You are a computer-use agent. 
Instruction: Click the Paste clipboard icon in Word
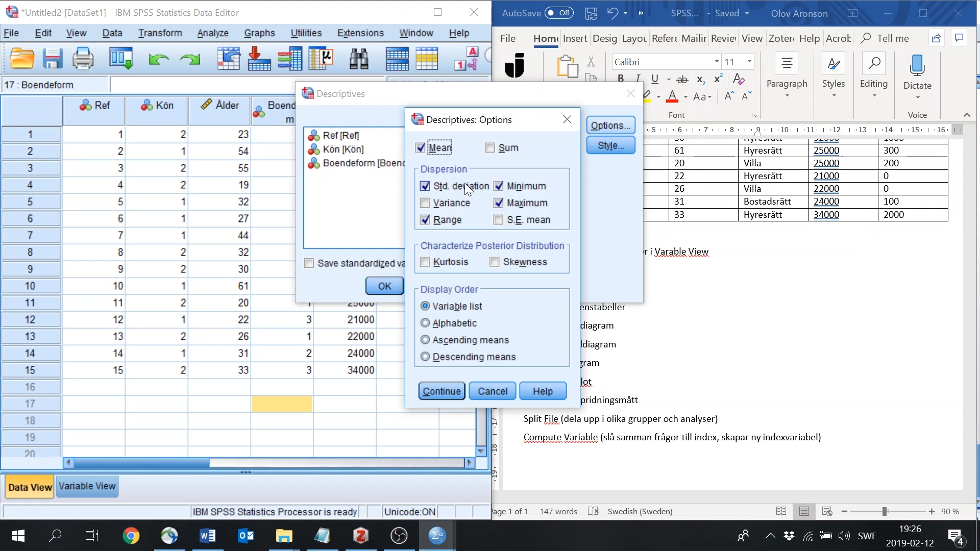tap(567, 66)
